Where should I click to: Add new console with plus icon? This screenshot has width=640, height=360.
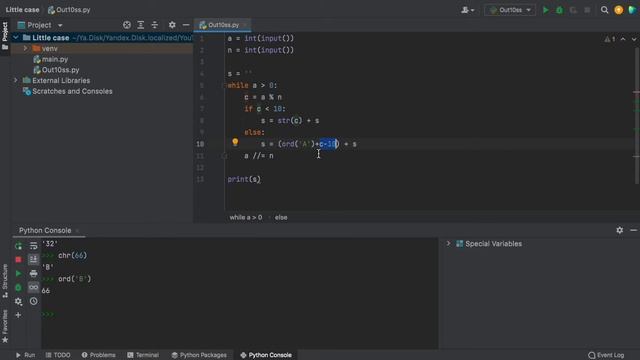coord(18,315)
